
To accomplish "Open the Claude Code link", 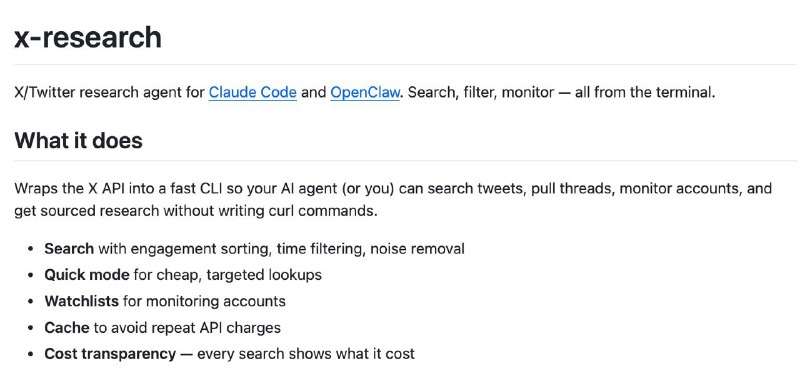I will (x=253, y=92).
